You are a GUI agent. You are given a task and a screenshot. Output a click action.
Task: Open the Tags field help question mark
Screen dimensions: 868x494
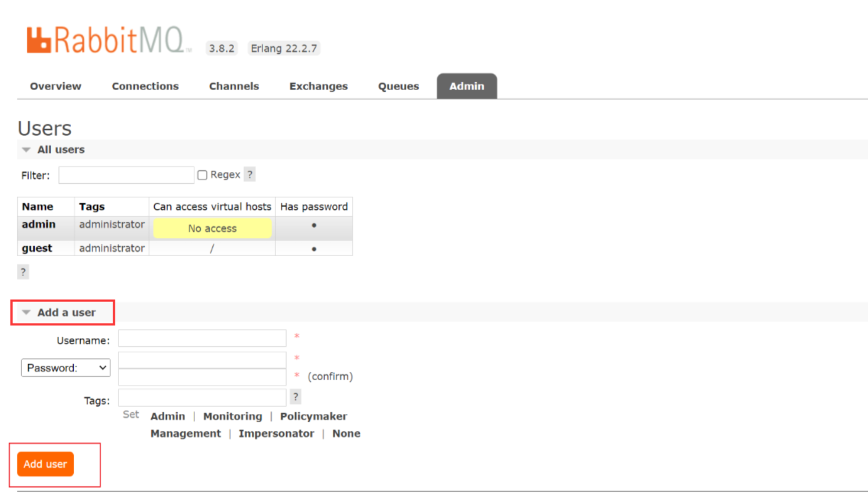[x=296, y=396]
